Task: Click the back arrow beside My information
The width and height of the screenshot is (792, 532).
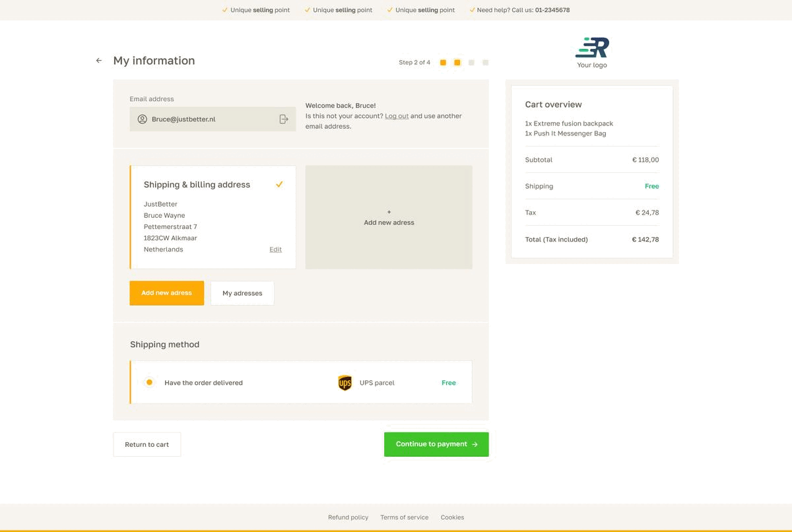Action: point(99,61)
